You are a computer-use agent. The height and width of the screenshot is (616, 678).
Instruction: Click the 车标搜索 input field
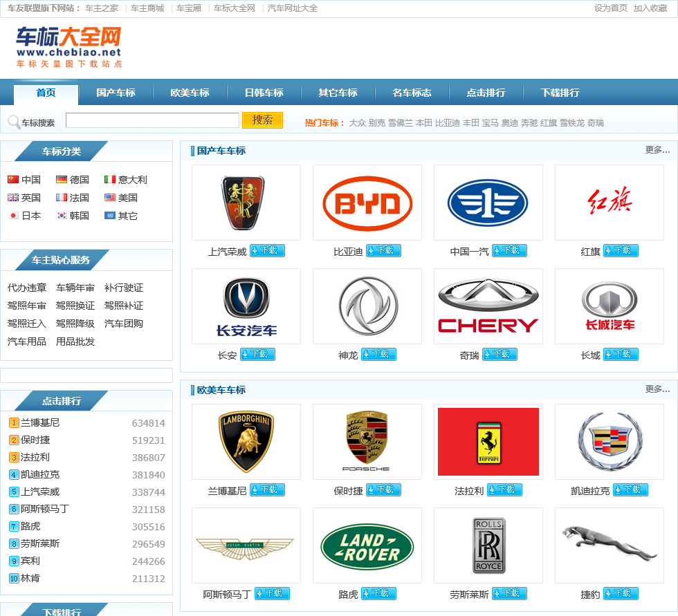[152, 120]
